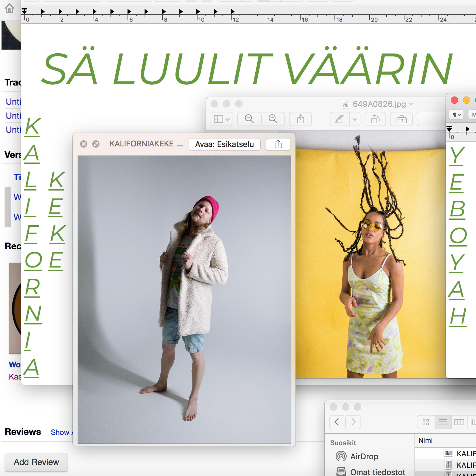Click the first Untitled track link
This screenshot has width=476, height=476.
(x=13, y=102)
